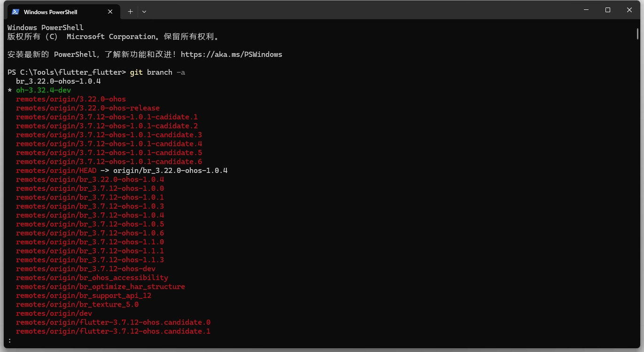The image size is (644, 352).
Task: Click the 'git branch -a' command text
Action: [157, 72]
